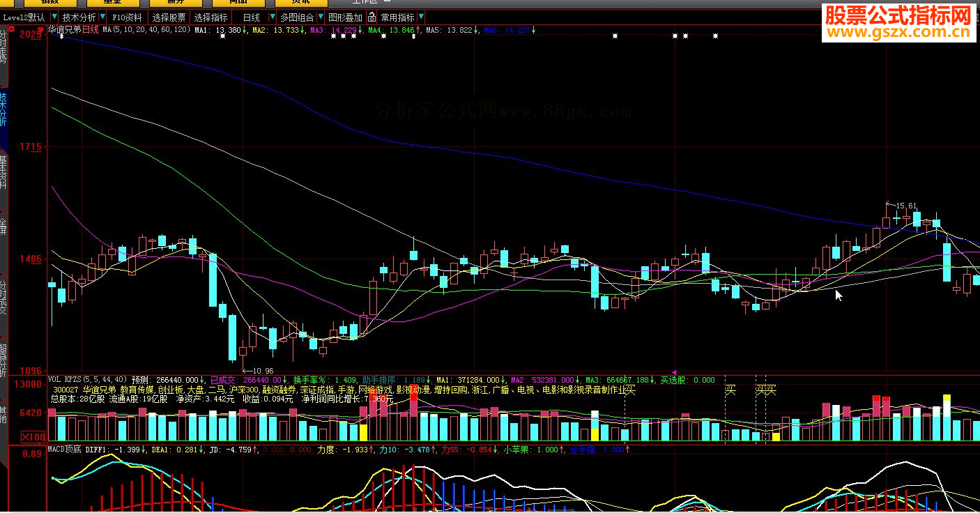Click the JD: -4.759 value

[232, 450]
